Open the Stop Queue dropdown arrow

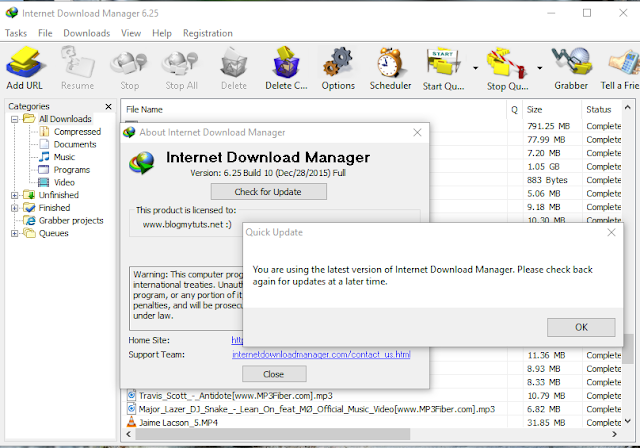click(540, 68)
